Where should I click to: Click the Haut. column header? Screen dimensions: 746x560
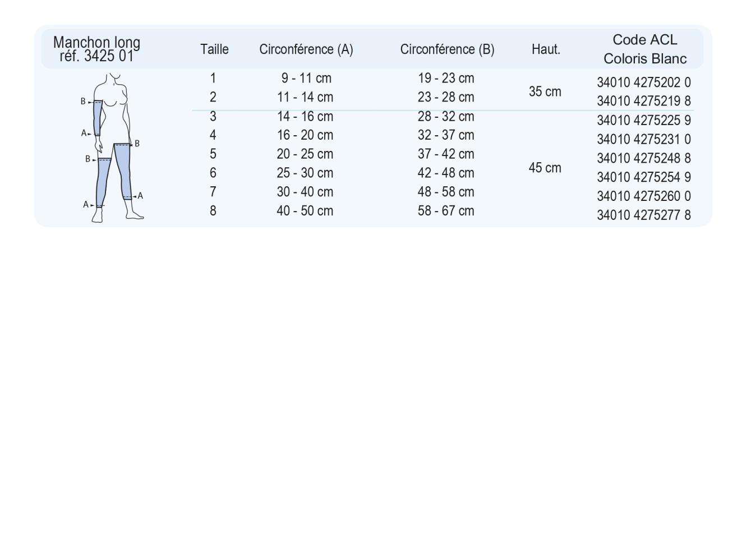coord(545,49)
